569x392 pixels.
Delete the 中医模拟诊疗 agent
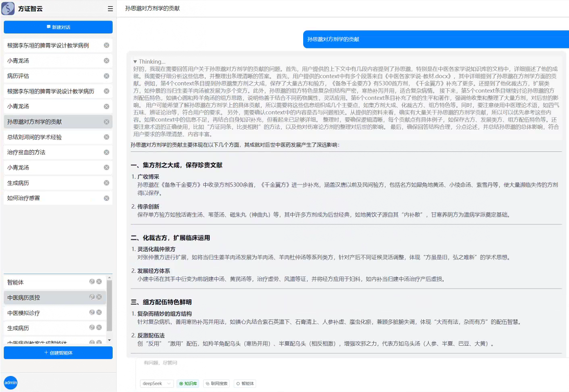tap(99, 313)
